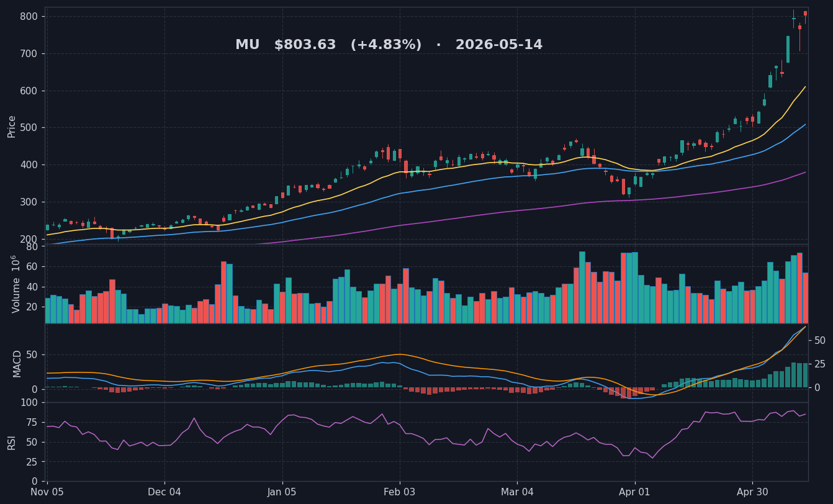Click the 100 tick on RSI axis

pos(29,403)
